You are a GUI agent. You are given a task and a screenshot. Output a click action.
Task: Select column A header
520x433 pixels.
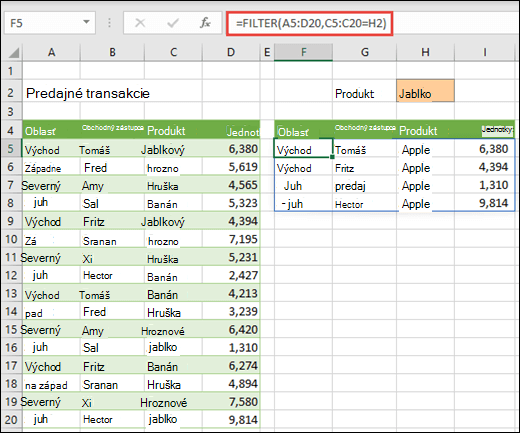(51, 52)
